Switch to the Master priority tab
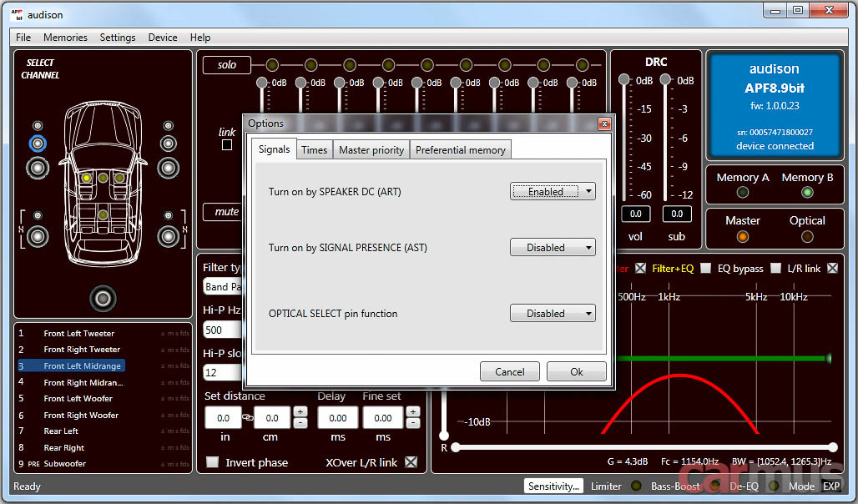The width and height of the screenshot is (858, 504). point(371,150)
